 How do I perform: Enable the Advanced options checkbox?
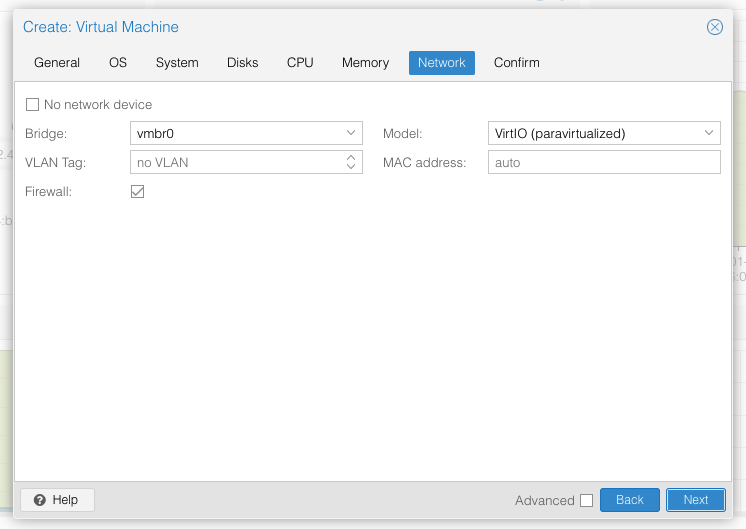(586, 500)
